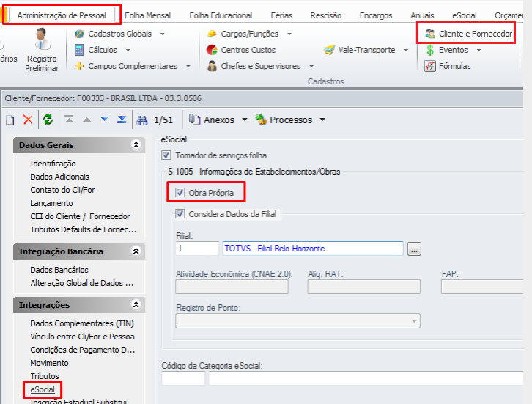Click Código da Categoria eSocial code field
The height and width of the screenshot is (404, 532).
183,378
